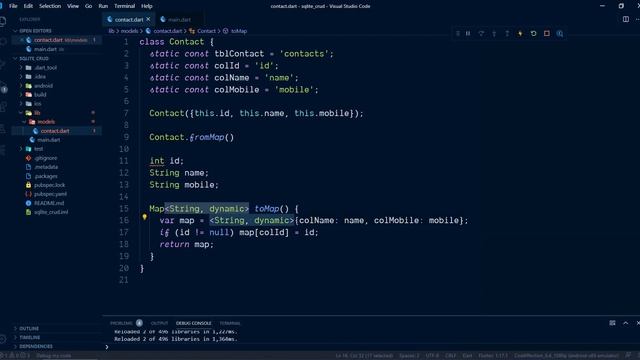
Task: Clear the debug console output
Action: pos(612,323)
